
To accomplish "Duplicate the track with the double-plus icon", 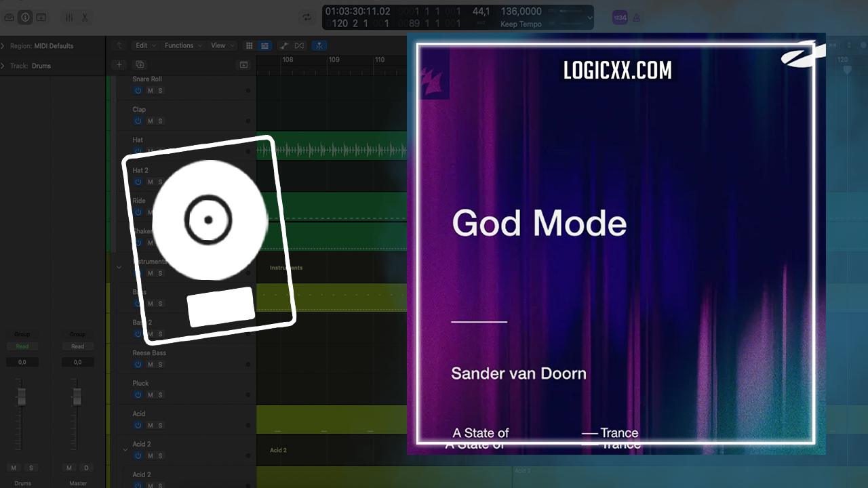I will (x=140, y=65).
